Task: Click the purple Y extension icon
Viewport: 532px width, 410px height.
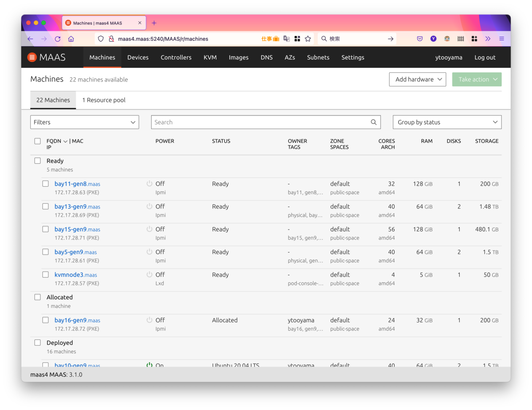Action: pos(433,39)
